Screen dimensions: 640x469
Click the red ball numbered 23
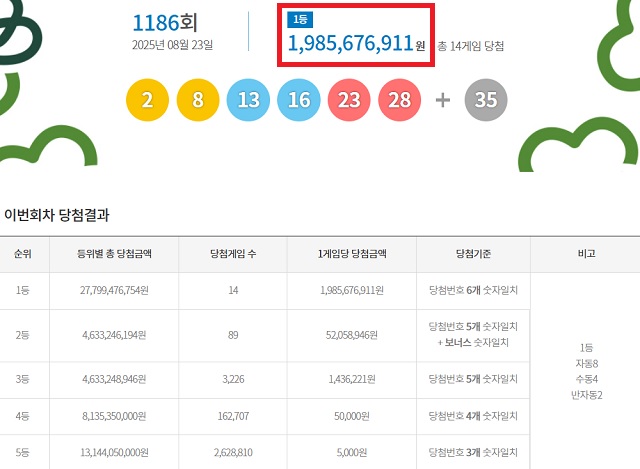348,100
